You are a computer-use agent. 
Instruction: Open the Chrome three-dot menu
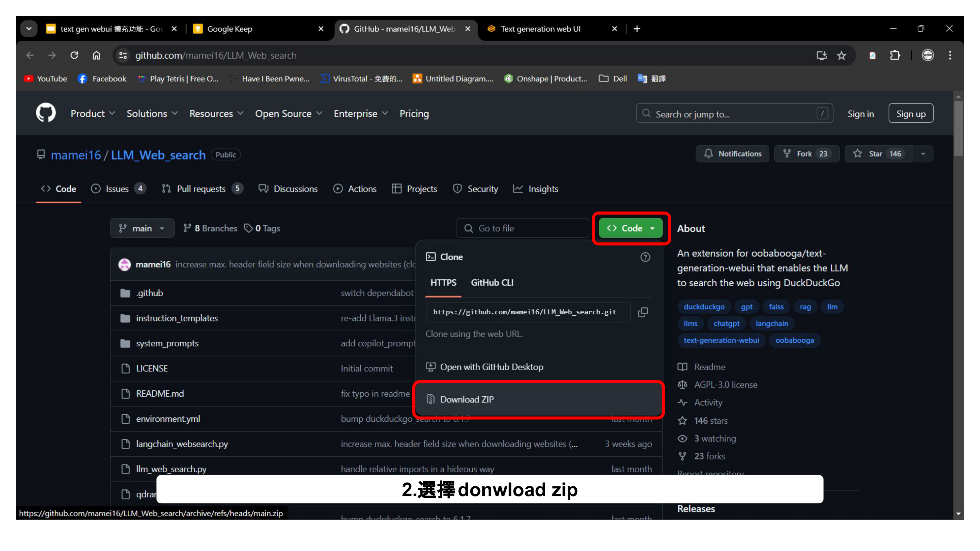tap(950, 55)
